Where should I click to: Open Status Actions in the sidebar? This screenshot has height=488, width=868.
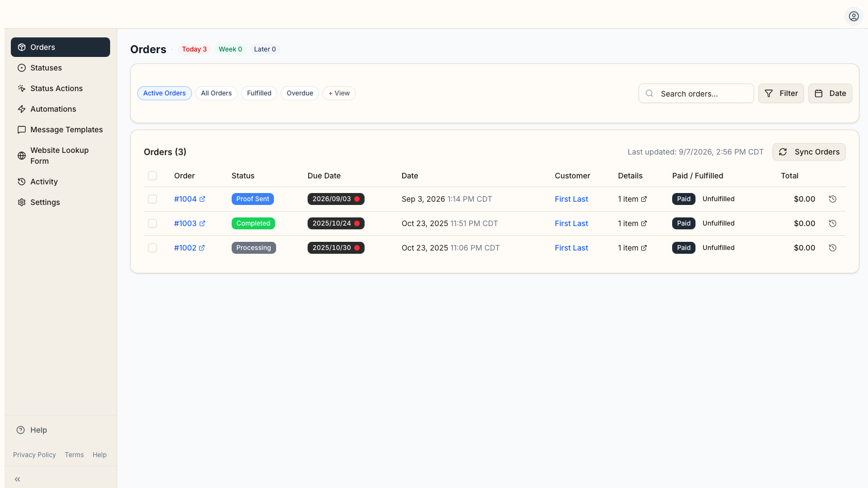pos(60,88)
